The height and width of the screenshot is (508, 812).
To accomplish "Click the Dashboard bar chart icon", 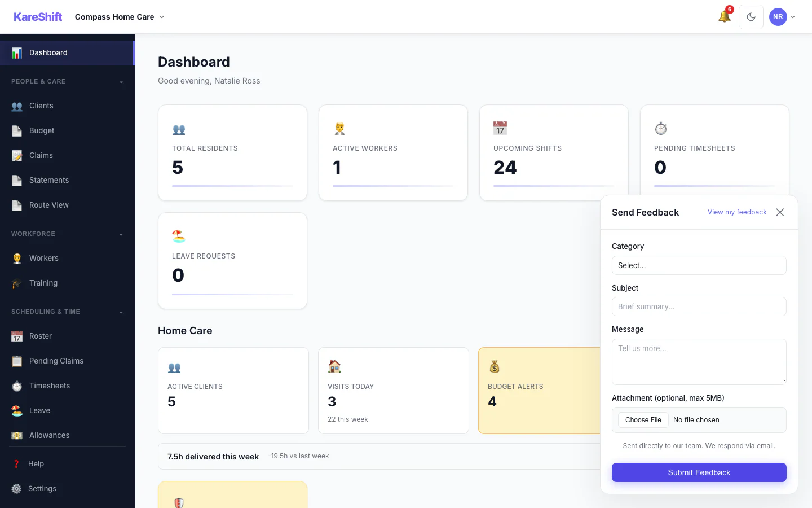I will pyautogui.click(x=17, y=53).
